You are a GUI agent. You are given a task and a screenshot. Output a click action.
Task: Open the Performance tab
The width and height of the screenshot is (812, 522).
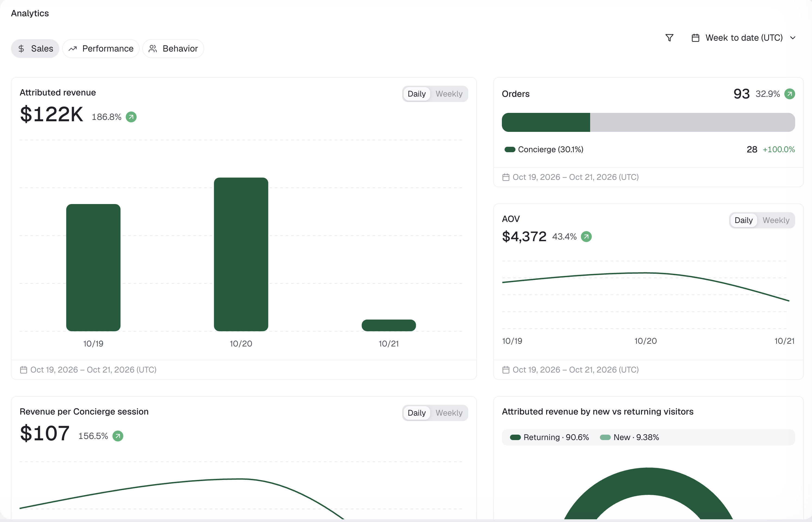101,49
